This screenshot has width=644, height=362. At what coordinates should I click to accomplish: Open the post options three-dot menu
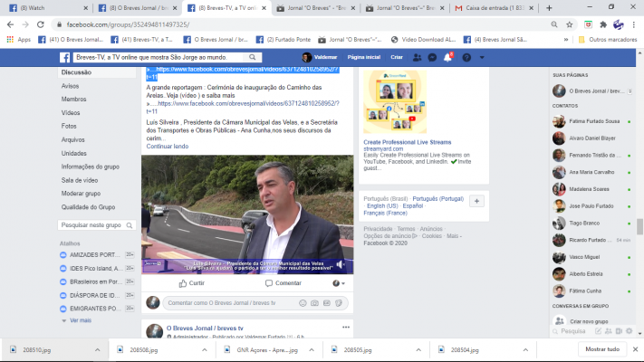click(345, 327)
